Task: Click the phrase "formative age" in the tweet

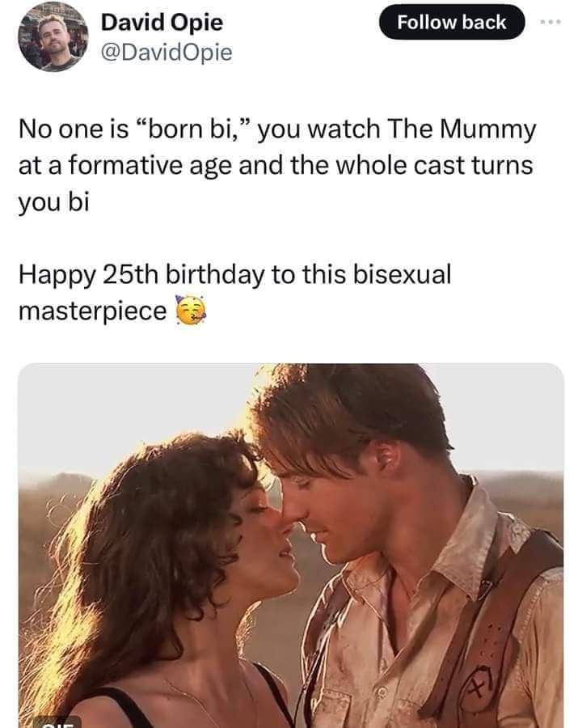Action: [x=150, y=166]
